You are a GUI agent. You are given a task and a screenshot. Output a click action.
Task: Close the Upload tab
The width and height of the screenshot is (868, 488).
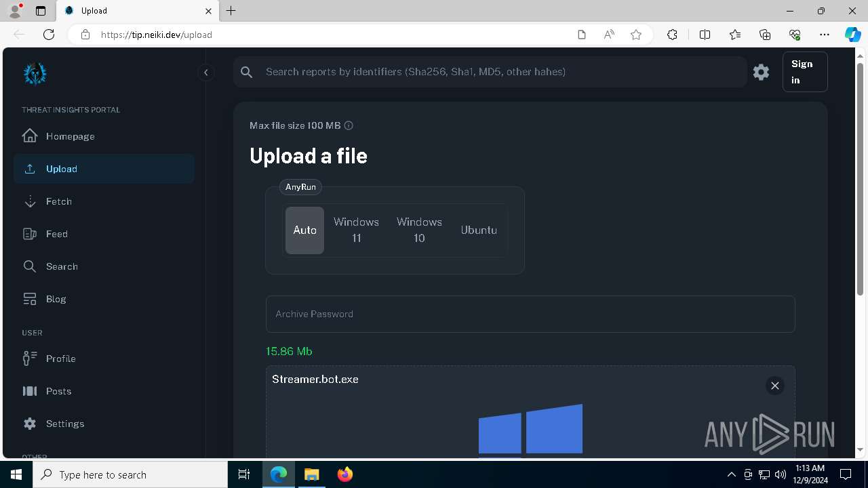[x=208, y=11]
